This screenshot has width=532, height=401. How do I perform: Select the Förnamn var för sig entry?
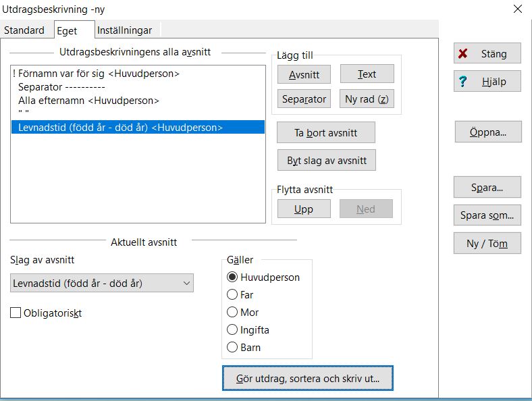point(98,74)
